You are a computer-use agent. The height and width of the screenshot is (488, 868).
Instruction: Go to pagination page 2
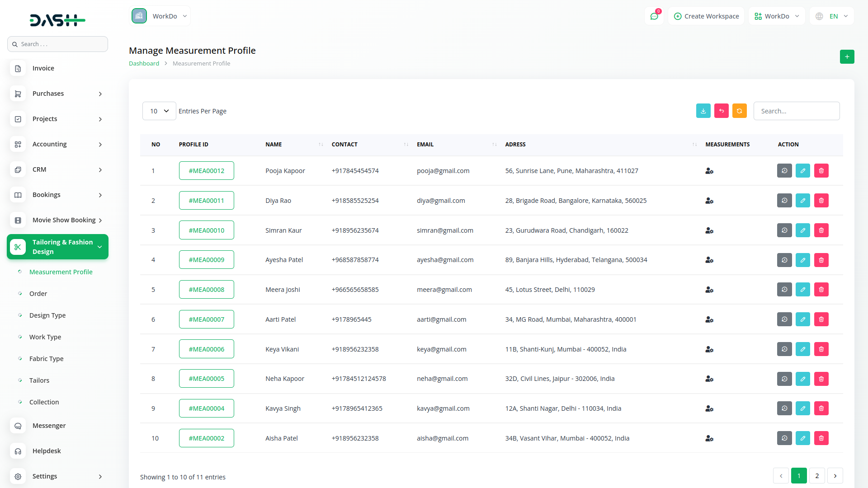tap(816, 475)
